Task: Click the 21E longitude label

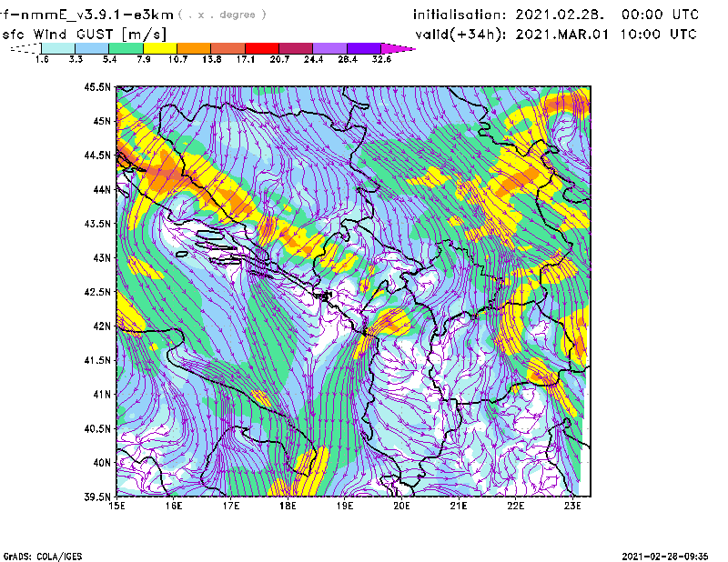Action: click(x=459, y=506)
